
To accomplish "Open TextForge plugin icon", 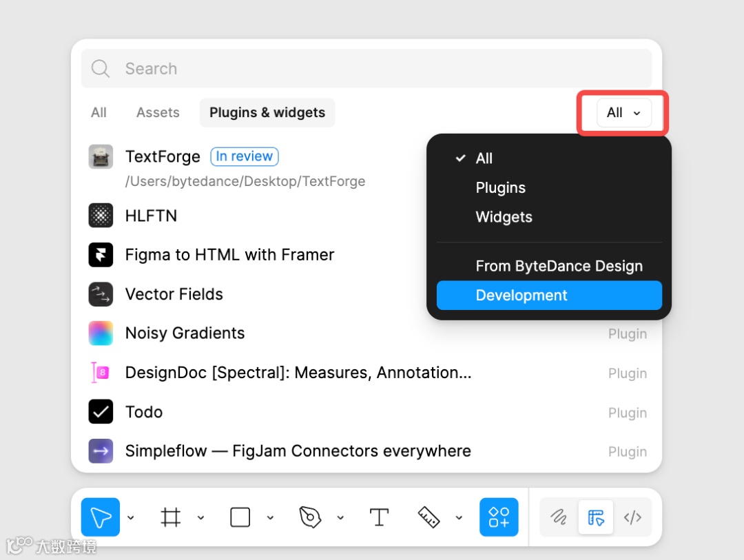I will coord(101,156).
